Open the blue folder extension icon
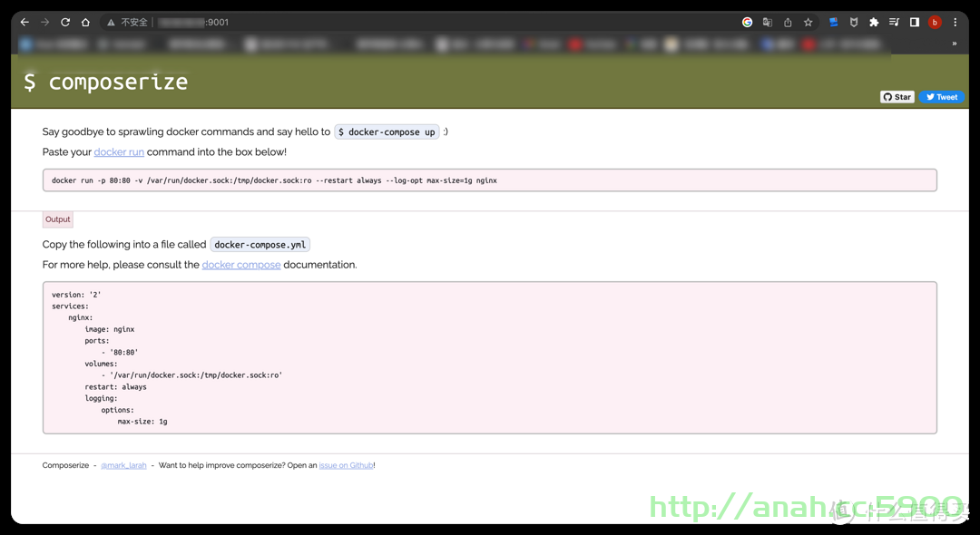Image resolution: width=980 pixels, height=535 pixels. point(833,23)
